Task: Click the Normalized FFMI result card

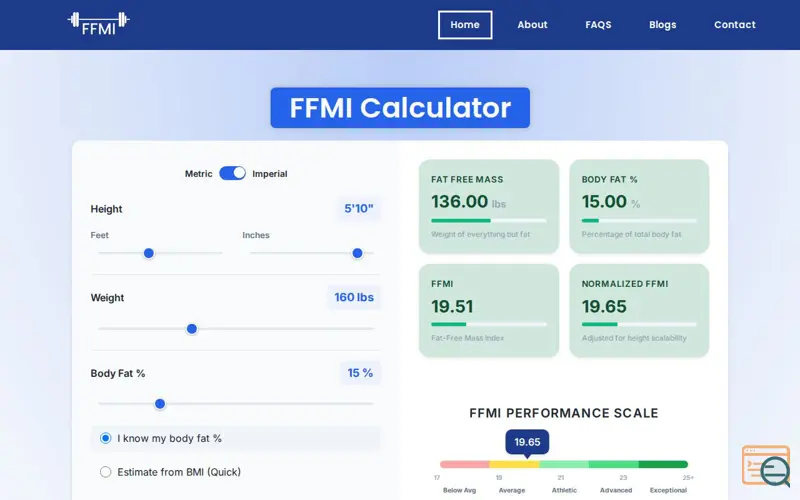Action: pos(639,311)
